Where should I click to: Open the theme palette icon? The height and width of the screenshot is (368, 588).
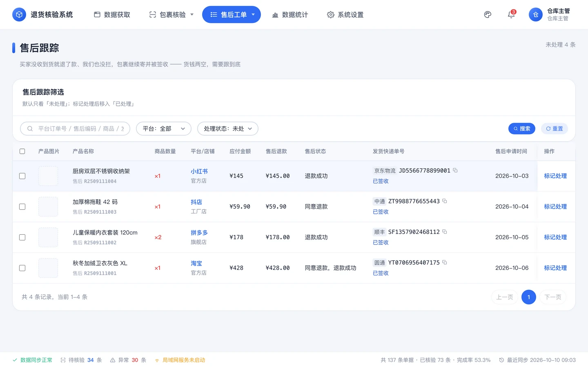[x=488, y=15]
